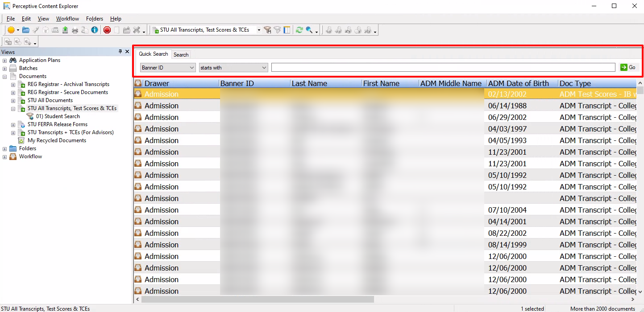Click the magnifier search toolbar icon

[309, 30]
